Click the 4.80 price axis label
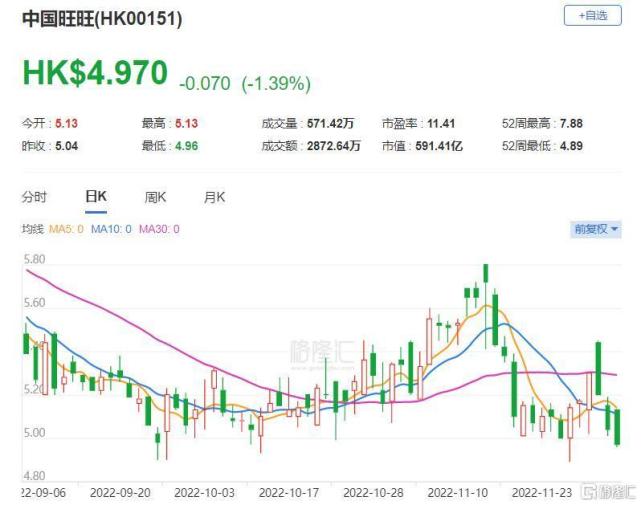Viewport: 641px width, 505px height. pos(34,476)
